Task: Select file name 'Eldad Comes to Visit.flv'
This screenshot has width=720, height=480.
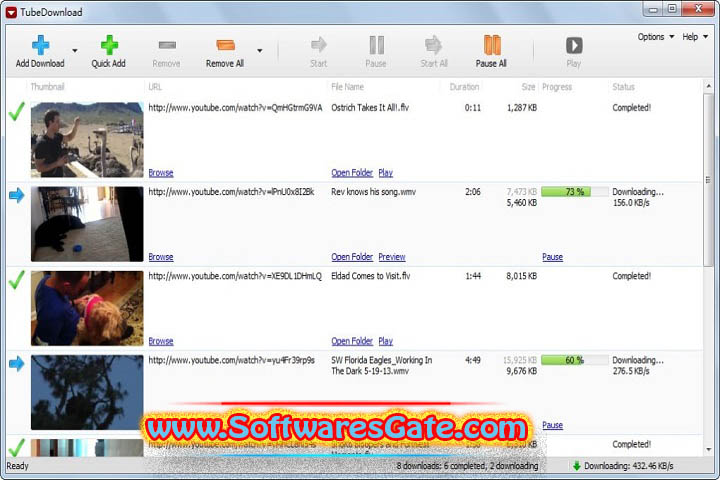Action: [371, 276]
